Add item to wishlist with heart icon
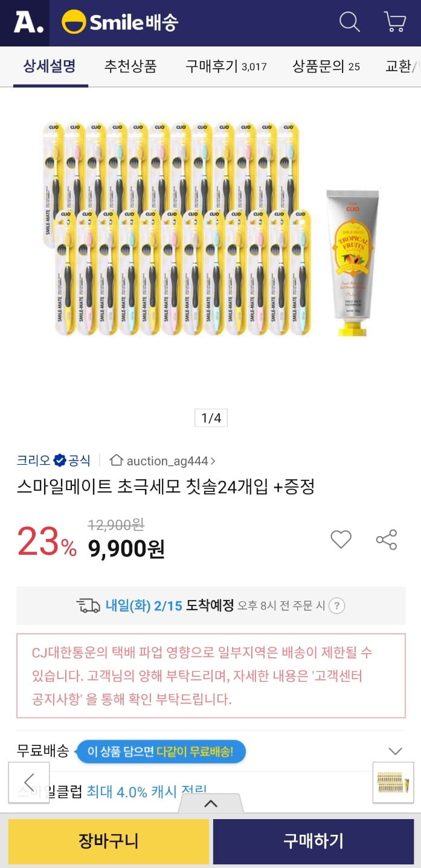 (x=341, y=539)
